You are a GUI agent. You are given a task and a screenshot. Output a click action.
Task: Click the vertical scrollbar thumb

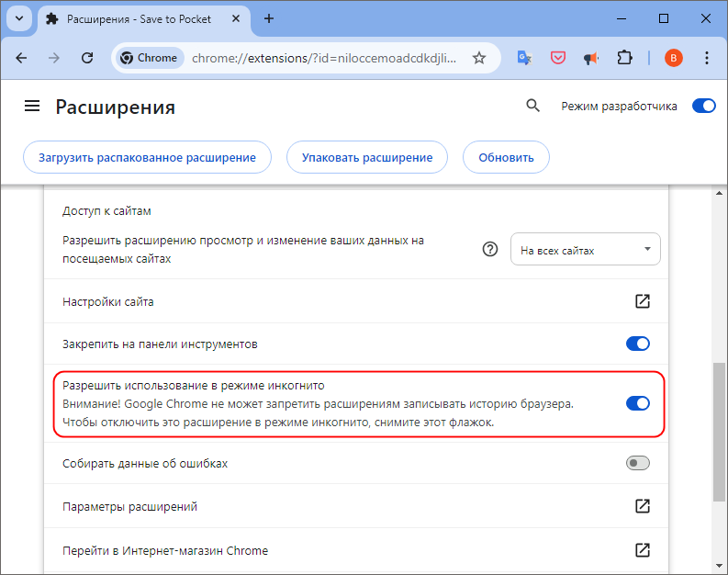click(x=719, y=432)
